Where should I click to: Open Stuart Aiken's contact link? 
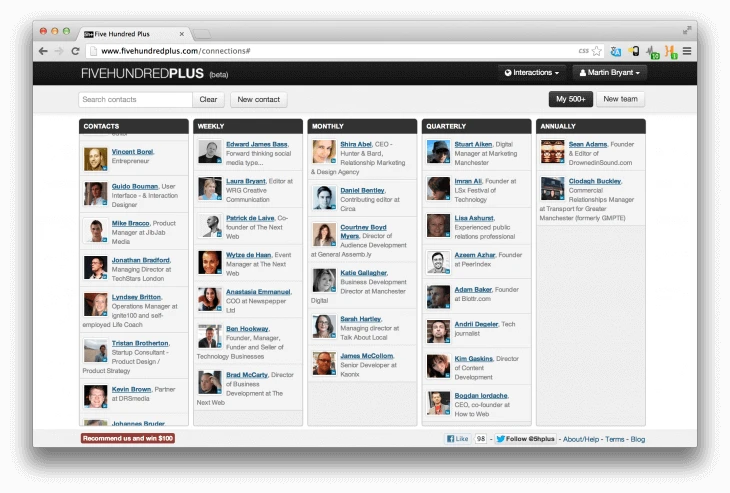473,144
